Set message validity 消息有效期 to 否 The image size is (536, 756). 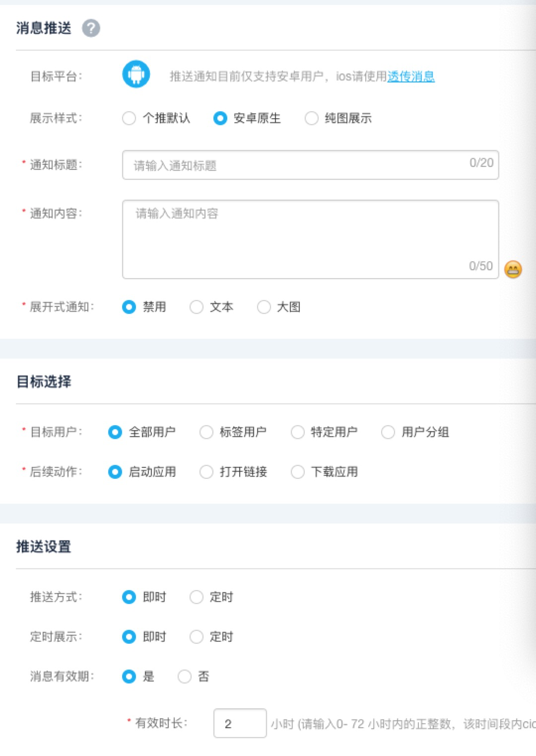click(184, 677)
